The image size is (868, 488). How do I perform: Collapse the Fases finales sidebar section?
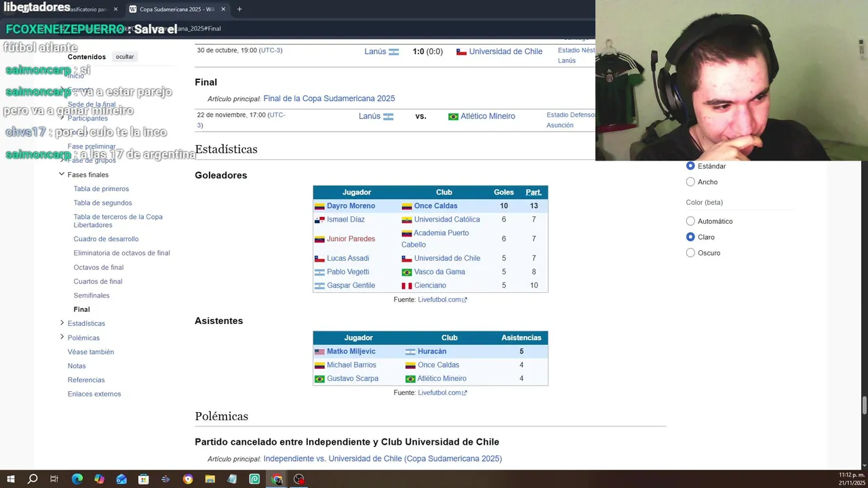click(x=62, y=174)
